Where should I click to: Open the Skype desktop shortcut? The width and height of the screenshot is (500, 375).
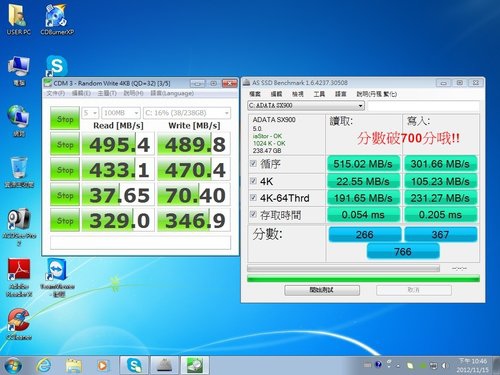point(57,66)
